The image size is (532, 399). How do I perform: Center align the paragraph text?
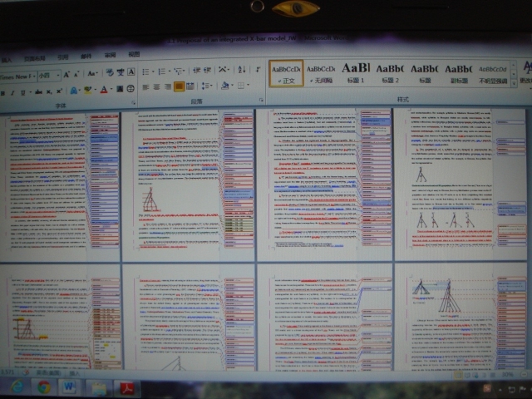click(155, 86)
